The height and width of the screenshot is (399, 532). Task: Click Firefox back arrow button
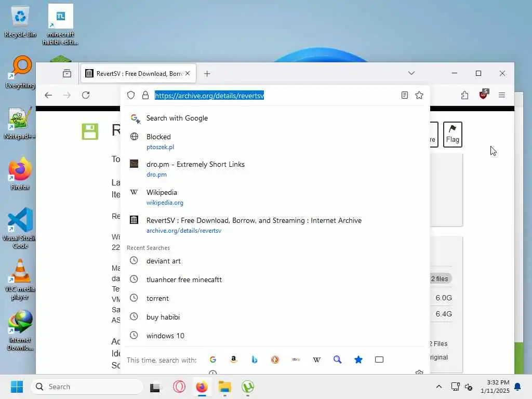pyautogui.click(x=48, y=95)
